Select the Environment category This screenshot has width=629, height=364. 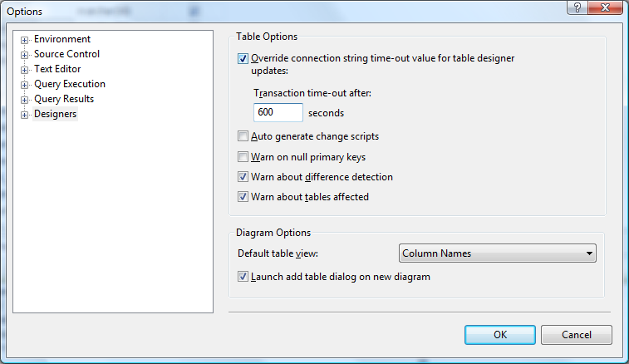point(62,40)
